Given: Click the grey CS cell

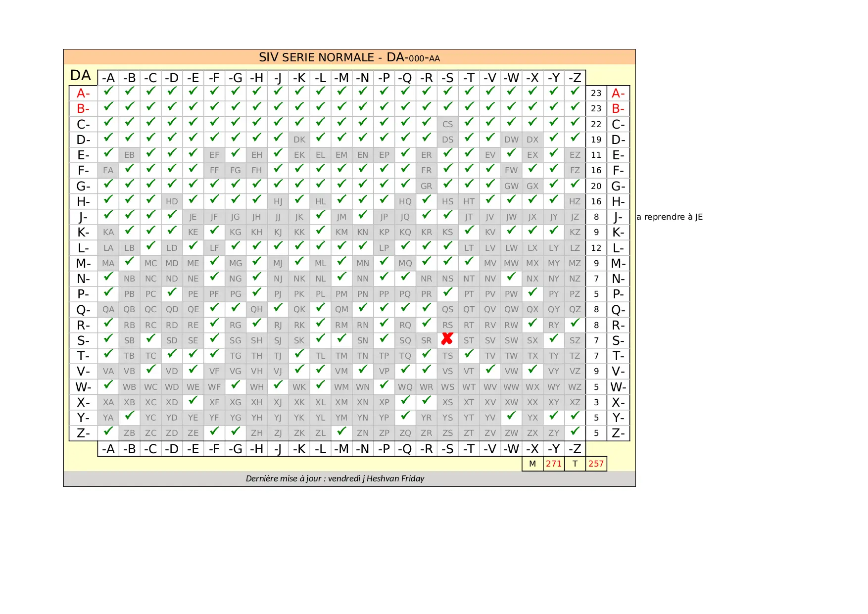Looking at the screenshot, I should (447, 124).
